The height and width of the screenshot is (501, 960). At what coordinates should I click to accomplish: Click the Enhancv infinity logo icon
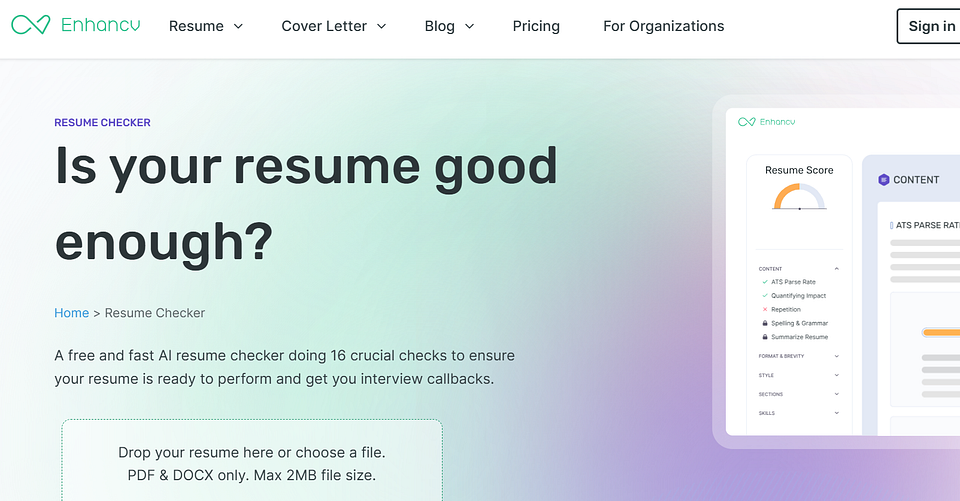(x=31, y=25)
